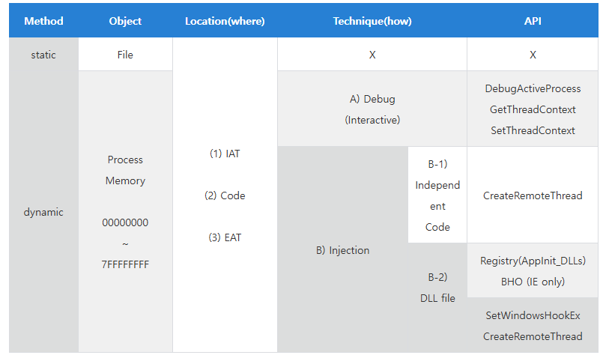Click the Method column header
606x364 pixels.
[x=43, y=21]
